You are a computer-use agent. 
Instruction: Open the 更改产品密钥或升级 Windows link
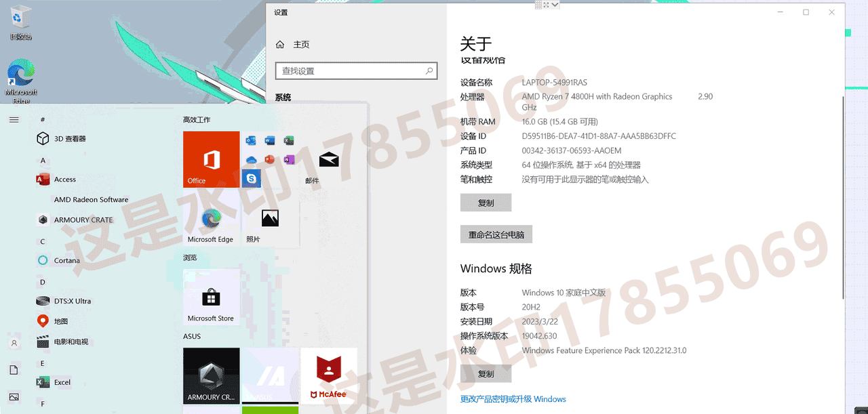coord(513,399)
